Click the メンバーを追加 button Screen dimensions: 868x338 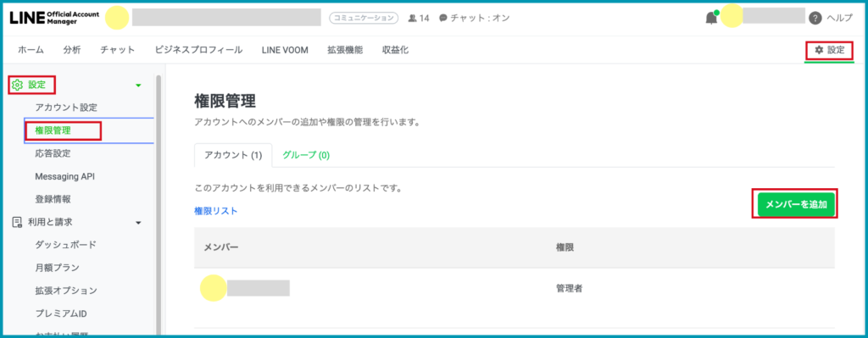click(x=795, y=204)
